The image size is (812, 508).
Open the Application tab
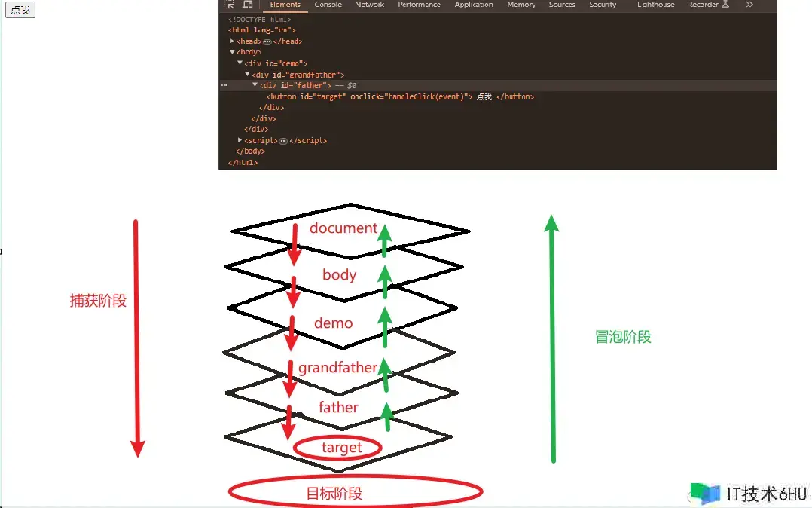click(x=474, y=5)
